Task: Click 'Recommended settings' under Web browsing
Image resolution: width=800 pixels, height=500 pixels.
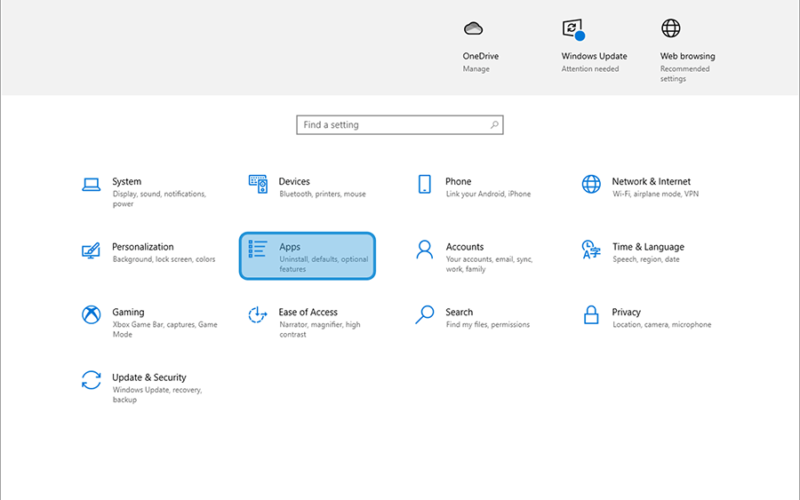Action: 685,74
